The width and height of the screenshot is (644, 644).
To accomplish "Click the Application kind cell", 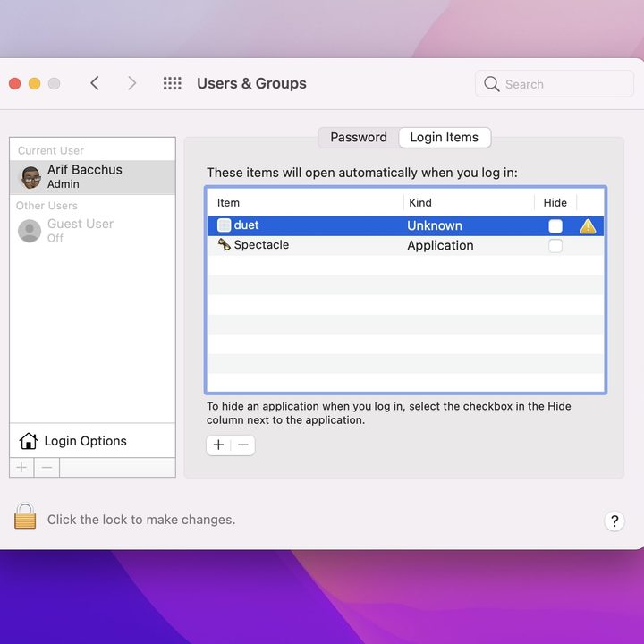I will (440, 245).
